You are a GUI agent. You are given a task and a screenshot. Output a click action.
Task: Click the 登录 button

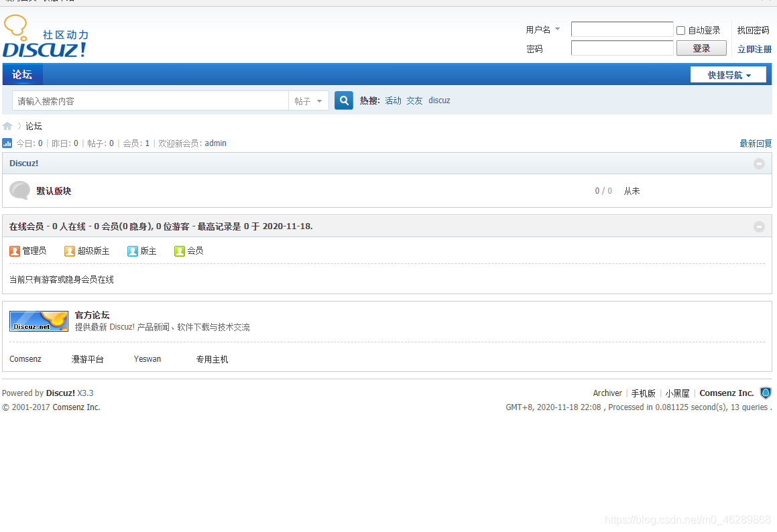pos(701,48)
